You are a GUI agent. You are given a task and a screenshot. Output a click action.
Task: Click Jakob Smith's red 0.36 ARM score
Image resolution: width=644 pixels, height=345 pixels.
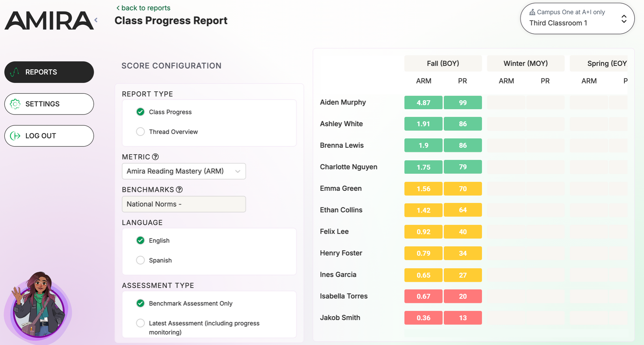click(x=423, y=318)
